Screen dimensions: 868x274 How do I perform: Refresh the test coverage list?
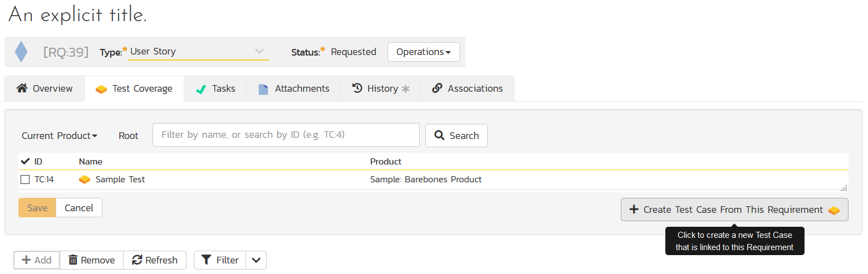[x=155, y=260]
